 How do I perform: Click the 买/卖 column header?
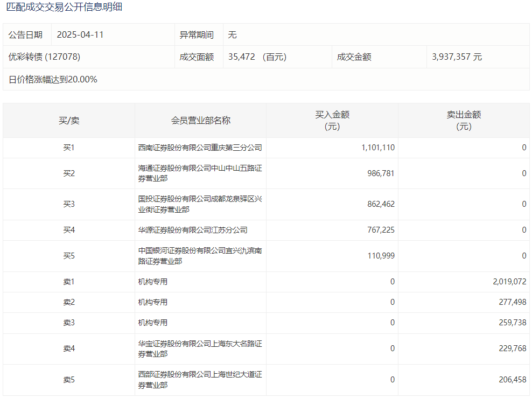click(x=69, y=121)
